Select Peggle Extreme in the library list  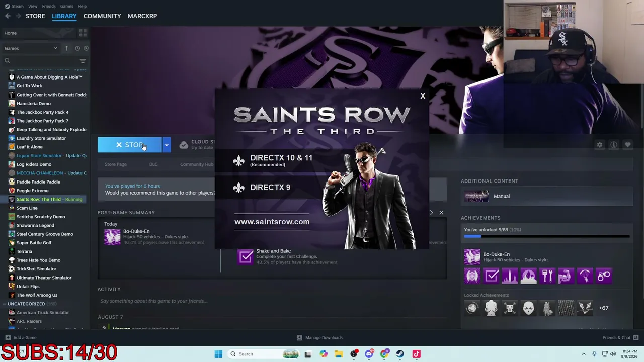(x=33, y=191)
